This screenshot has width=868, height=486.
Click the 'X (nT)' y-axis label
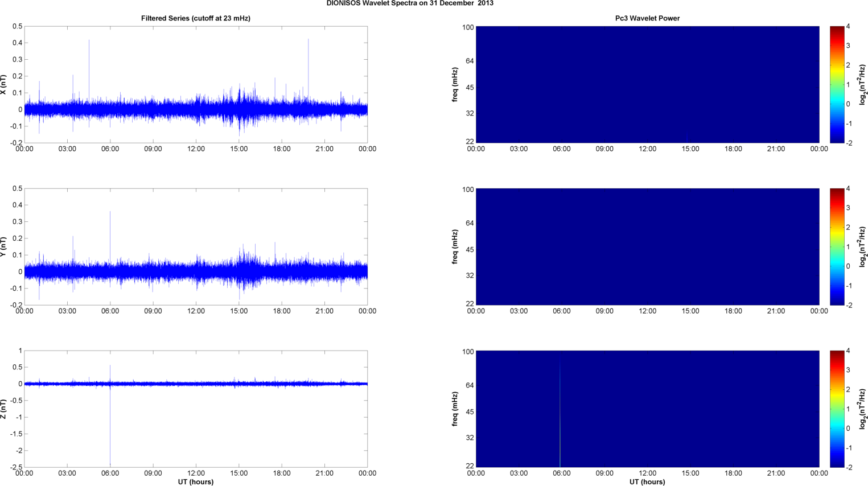pyautogui.click(x=3, y=85)
